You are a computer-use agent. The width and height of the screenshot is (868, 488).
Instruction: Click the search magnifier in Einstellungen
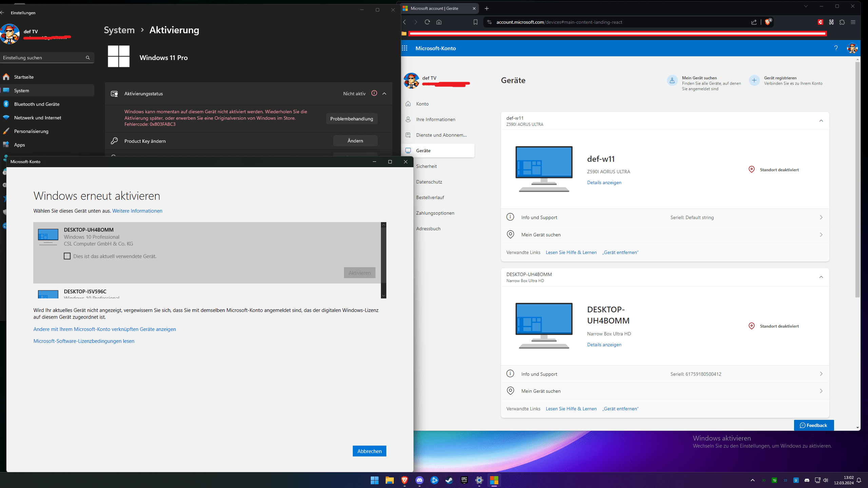click(88, 58)
